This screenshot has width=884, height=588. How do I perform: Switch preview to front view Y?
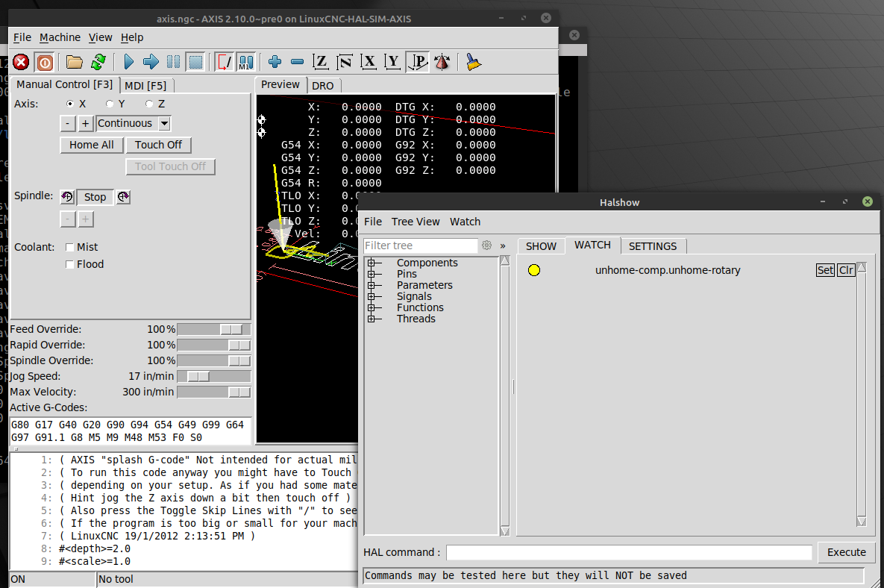tap(392, 62)
